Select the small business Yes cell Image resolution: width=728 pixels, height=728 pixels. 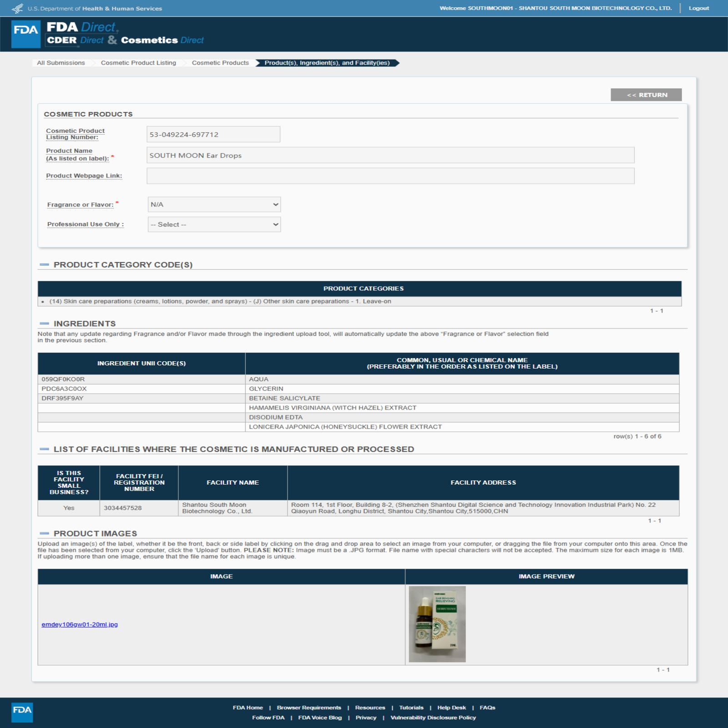[x=69, y=508]
